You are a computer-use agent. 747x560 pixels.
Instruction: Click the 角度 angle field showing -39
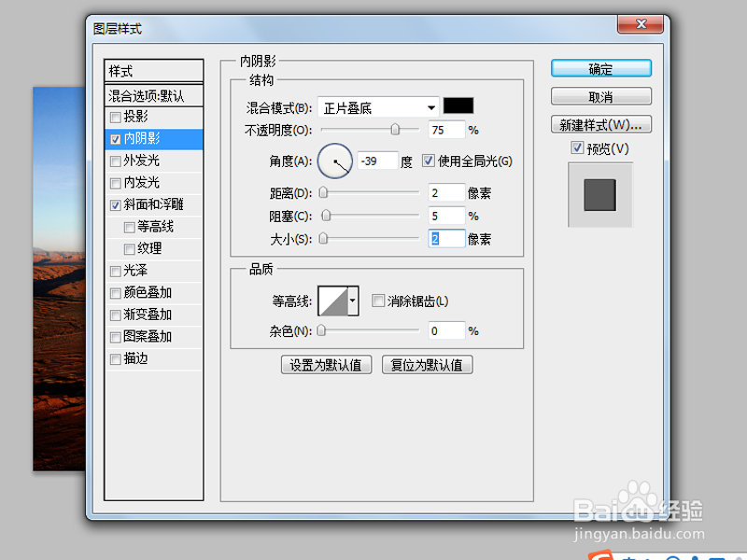[x=377, y=161]
